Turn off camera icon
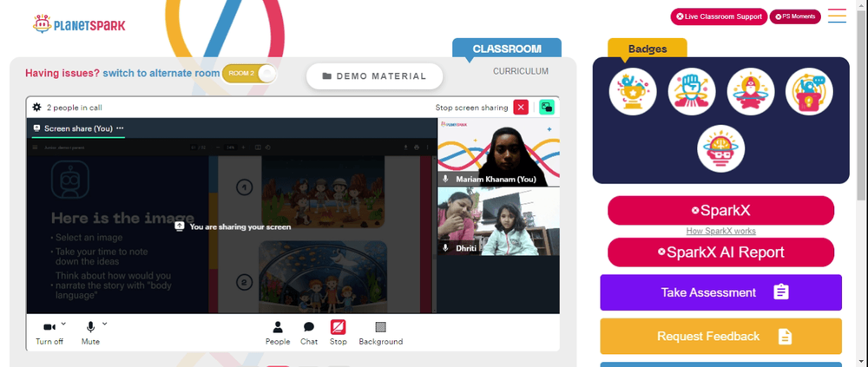 [x=49, y=327]
